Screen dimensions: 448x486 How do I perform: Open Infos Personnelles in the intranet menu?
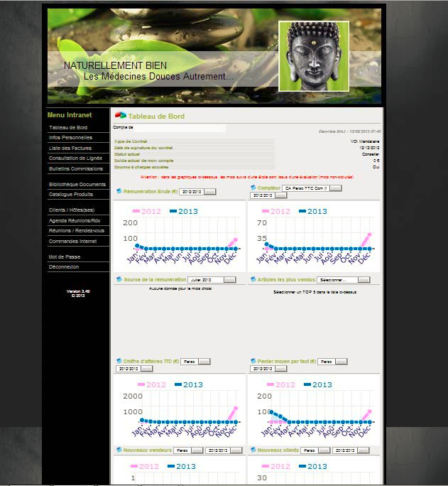[70, 137]
